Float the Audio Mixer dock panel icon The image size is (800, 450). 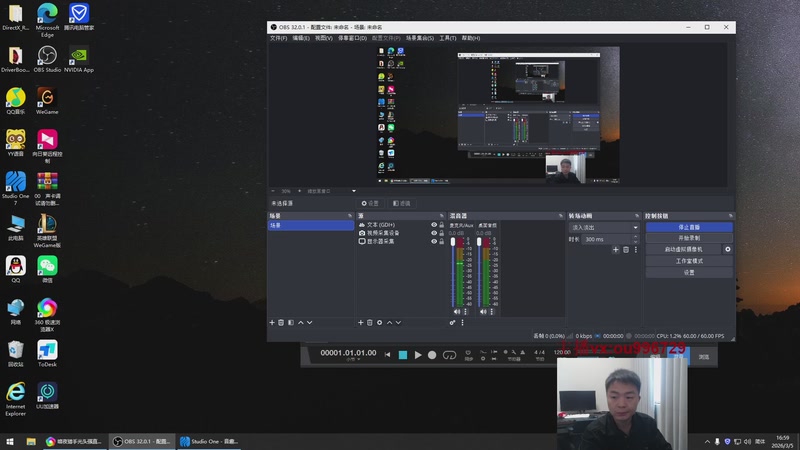[561, 216]
